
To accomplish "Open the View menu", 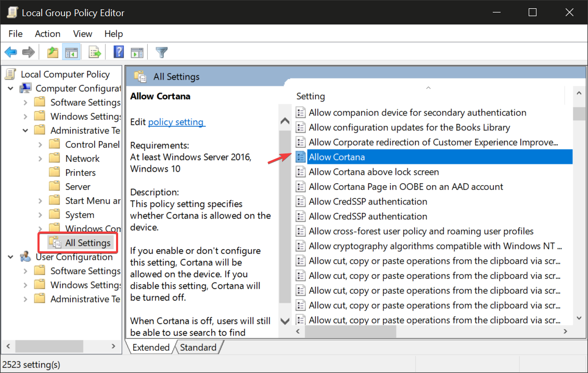I will 83,34.
